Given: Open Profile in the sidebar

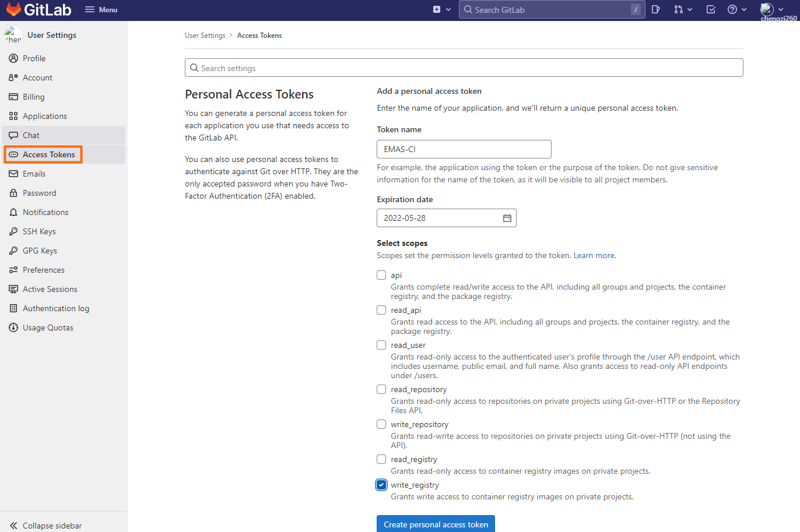Looking at the screenshot, I should pyautogui.click(x=64, y=58).
